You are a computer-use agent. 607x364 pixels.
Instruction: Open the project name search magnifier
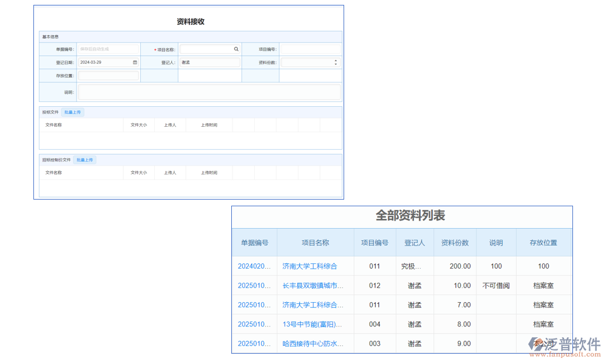tap(237, 49)
